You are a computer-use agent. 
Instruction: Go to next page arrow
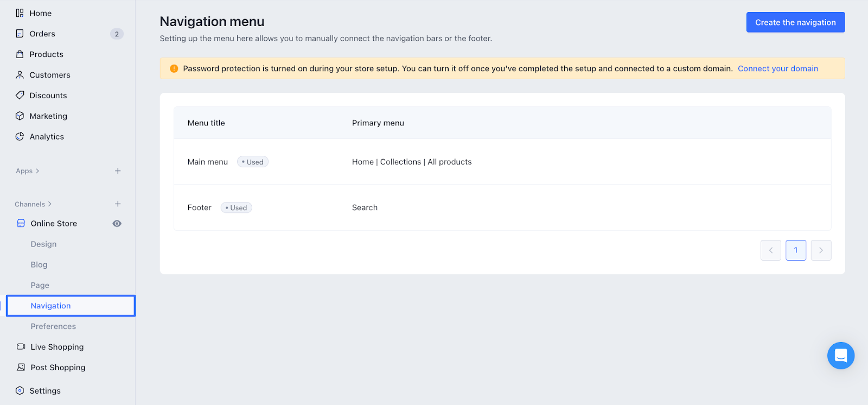point(821,250)
